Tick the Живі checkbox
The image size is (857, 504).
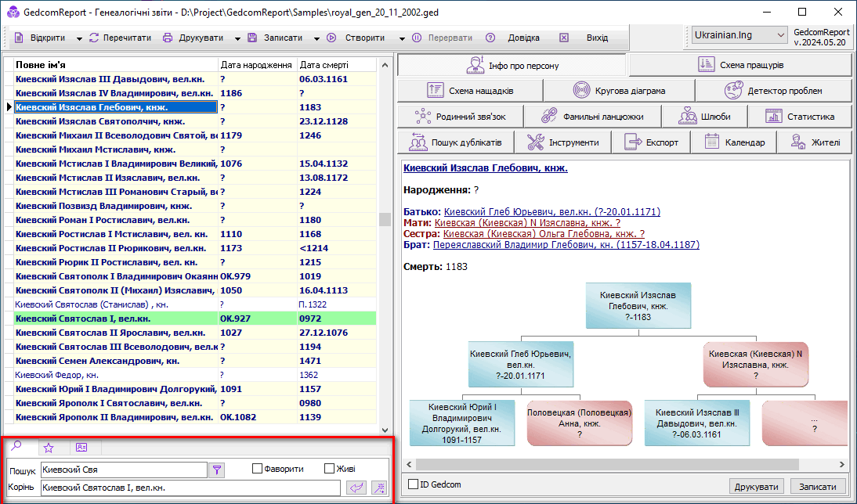coord(329,469)
